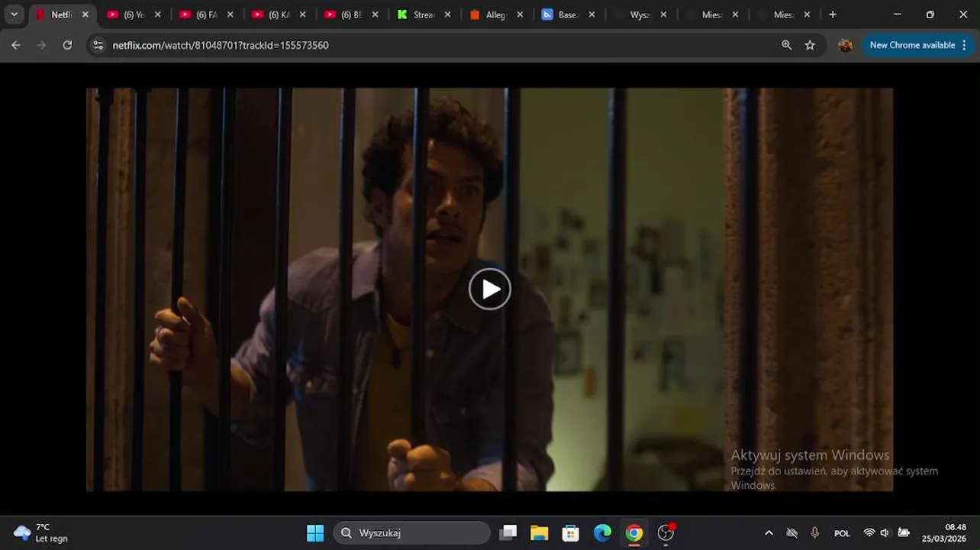Close the Base tab
Image resolution: width=980 pixels, height=550 pixels.
click(592, 15)
